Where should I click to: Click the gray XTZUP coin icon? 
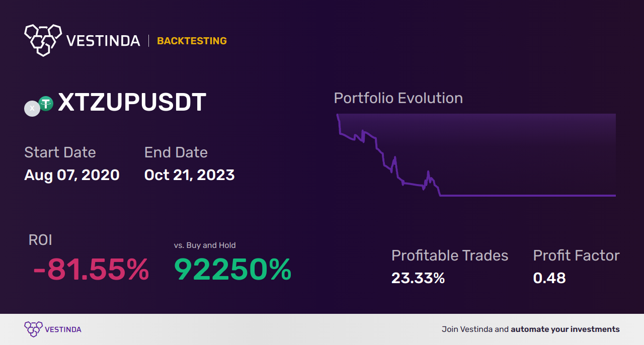tap(32, 108)
